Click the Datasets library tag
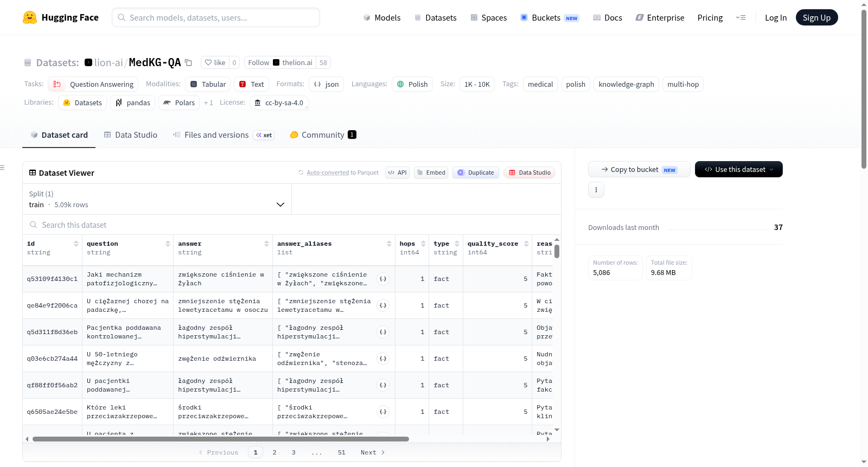This screenshot has height=467, width=868. click(x=82, y=103)
